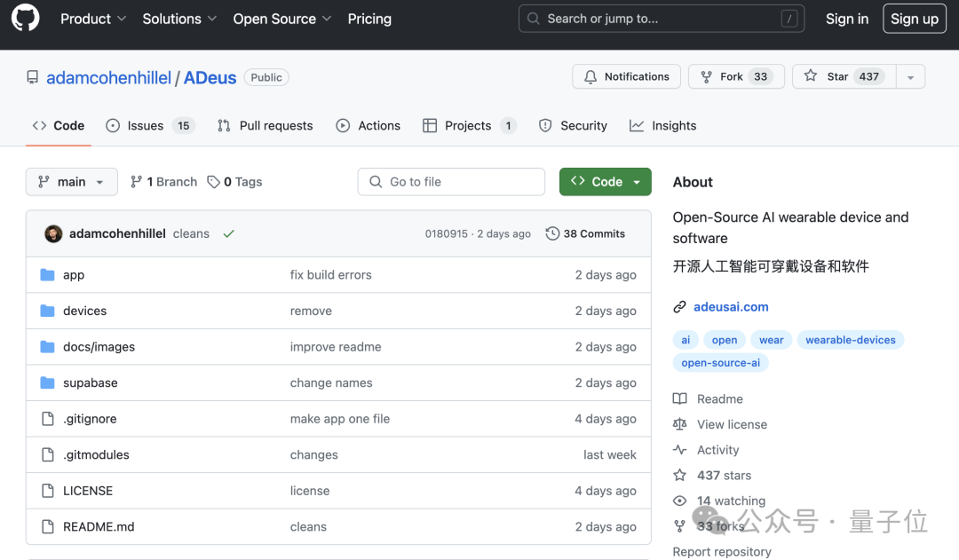Image resolution: width=959 pixels, height=560 pixels.
Task: Click the repository book icon beside adamcohenhillel
Action: (x=33, y=77)
